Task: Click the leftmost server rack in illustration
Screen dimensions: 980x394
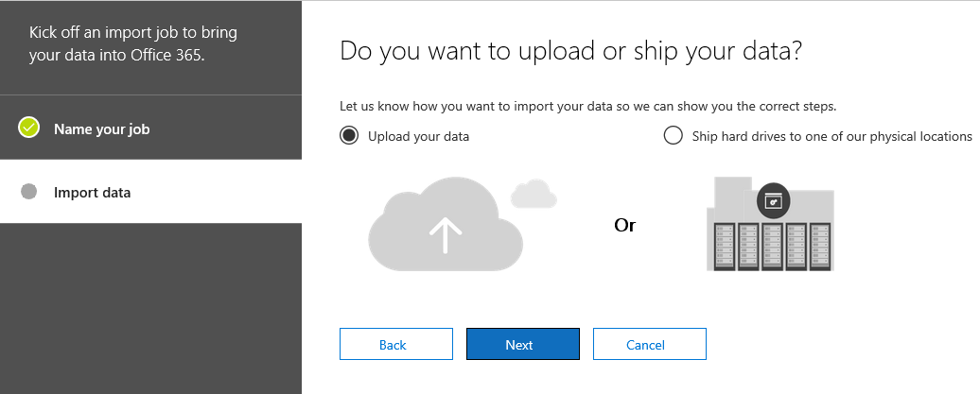Action: pos(724,246)
